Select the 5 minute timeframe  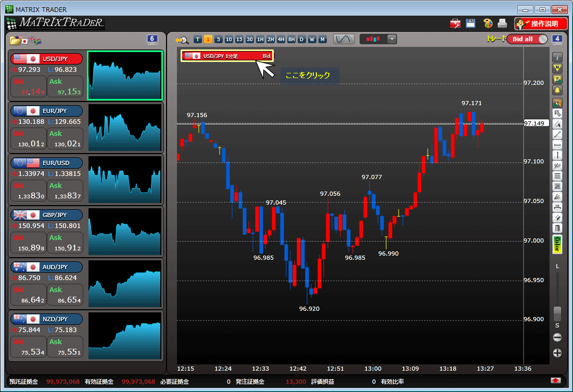[219, 39]
